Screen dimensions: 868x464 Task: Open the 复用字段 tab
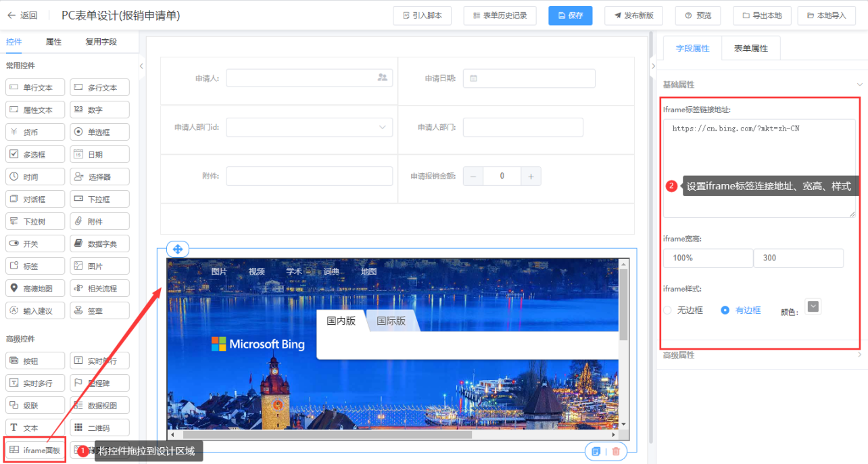click(x=101, y=42)
